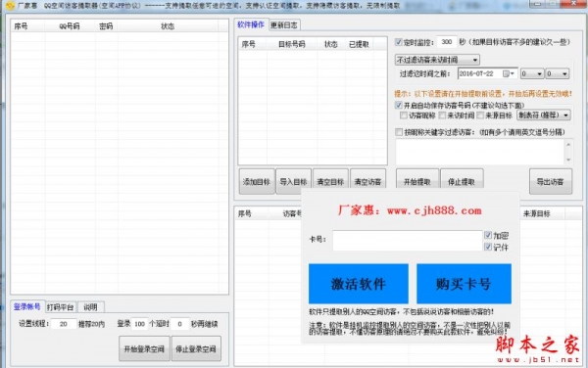
Task: Open the minute dropdown at far right of date row
Action: coord(558,73)
